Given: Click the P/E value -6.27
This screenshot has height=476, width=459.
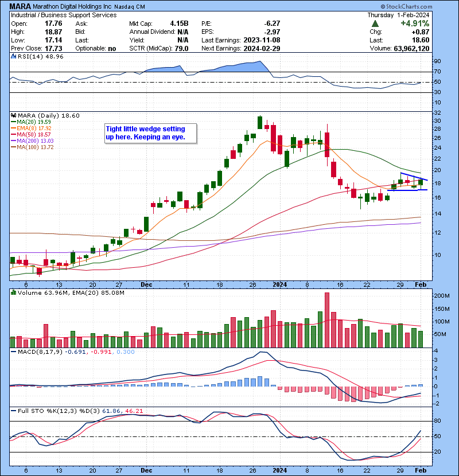Looking at the screenshot, I should 272,24.
